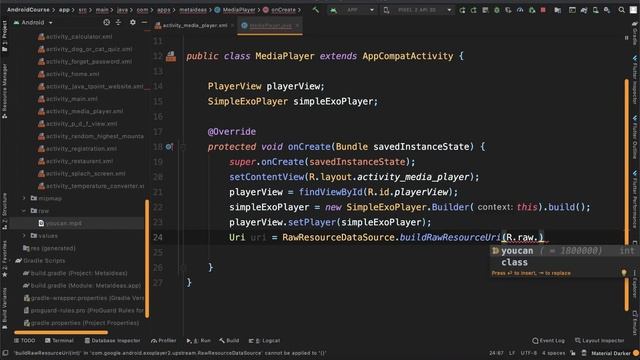Click the Collapse All icon in Project panel
Screen dimensions: 640x360
click(x=118, y=22)
